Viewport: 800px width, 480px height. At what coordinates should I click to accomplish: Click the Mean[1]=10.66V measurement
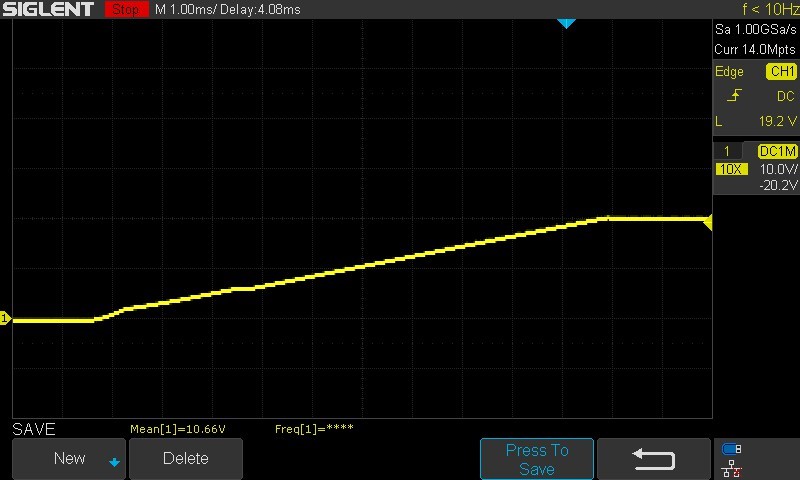(178, 429)
